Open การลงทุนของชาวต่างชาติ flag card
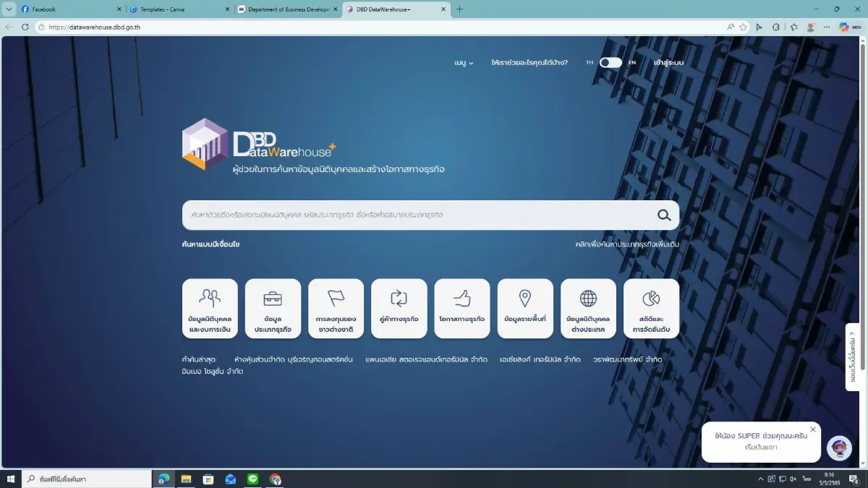868x488 pixels. tap(336, 309)
